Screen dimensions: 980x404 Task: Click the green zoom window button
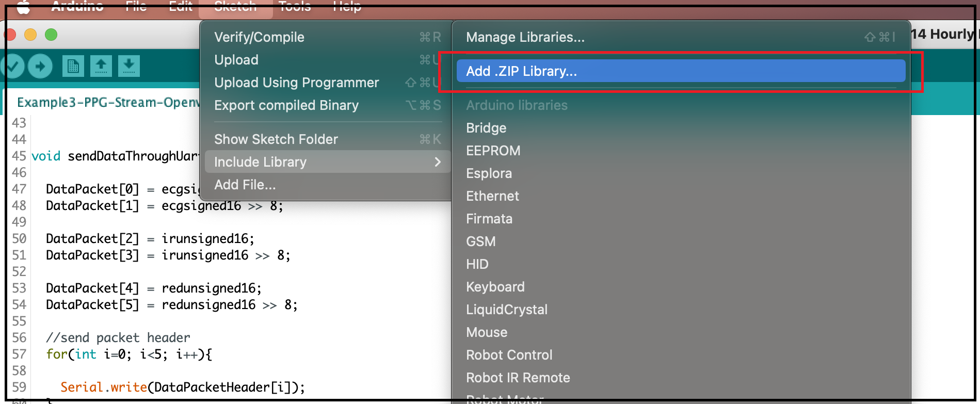point(51,35)
